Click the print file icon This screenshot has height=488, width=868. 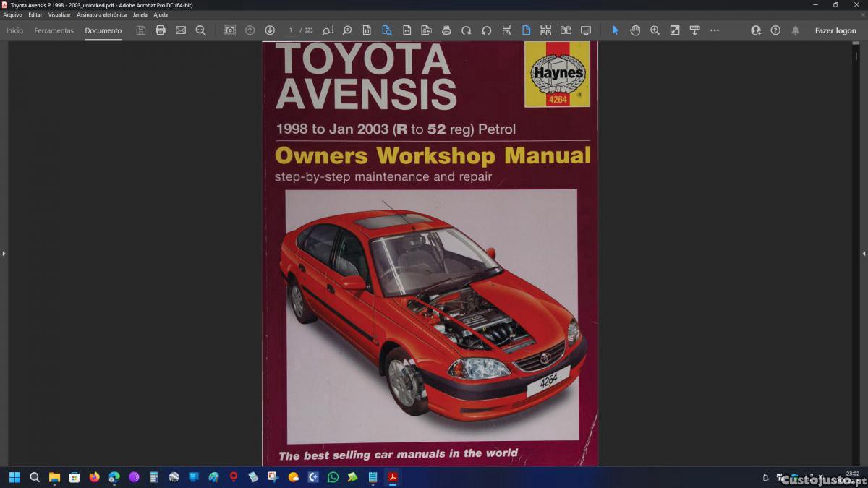(161, 30)
